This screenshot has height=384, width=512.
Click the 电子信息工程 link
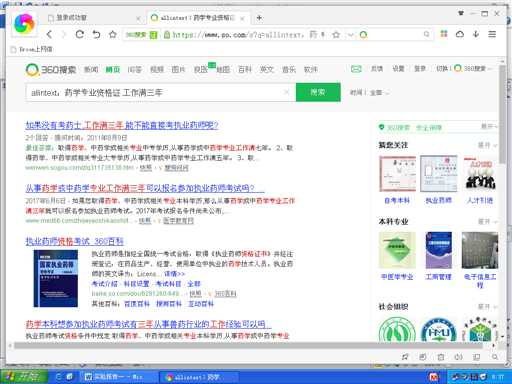pos(480,280)
